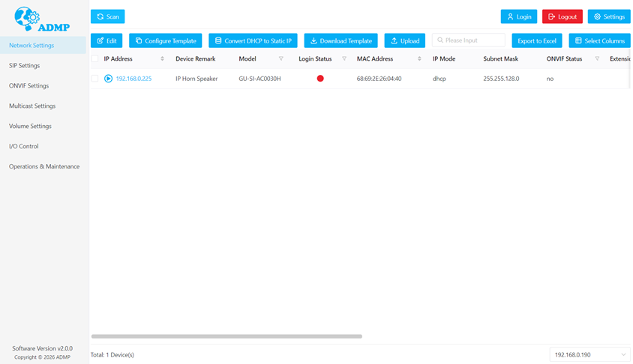633x364 pixels.
Task: Click the search magnifier icon
Action: (x=440, y=40)
